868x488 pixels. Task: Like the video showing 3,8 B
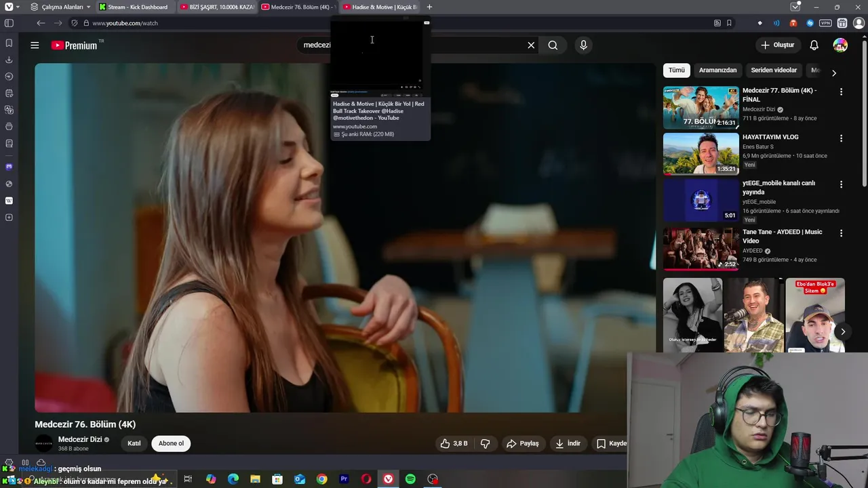click(x=454, y=443)
